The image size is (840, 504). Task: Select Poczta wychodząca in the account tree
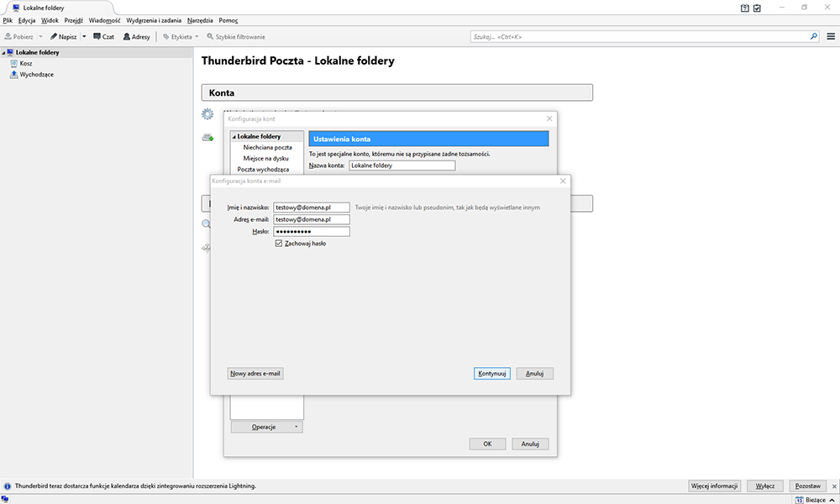pyautogui.click(x=263, y=169)
